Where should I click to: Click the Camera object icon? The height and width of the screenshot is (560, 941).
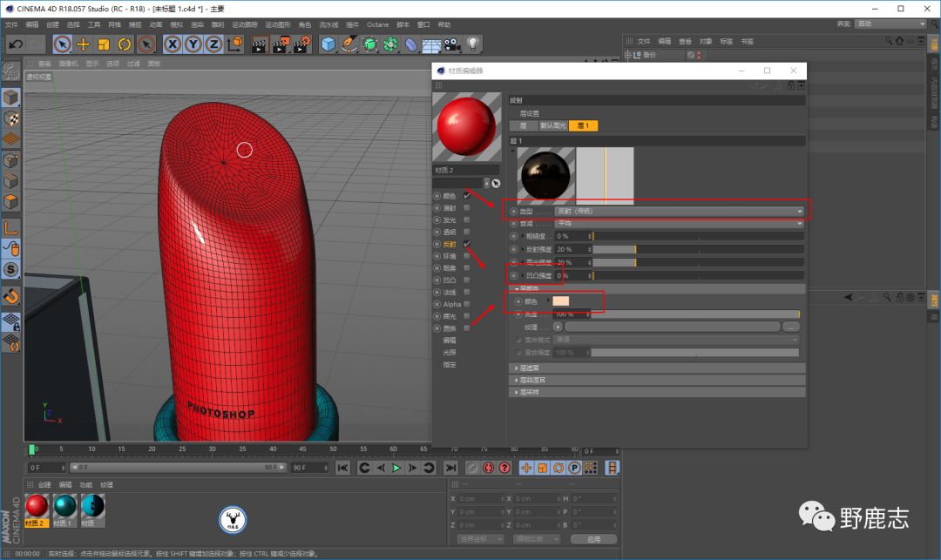[452, 44]
